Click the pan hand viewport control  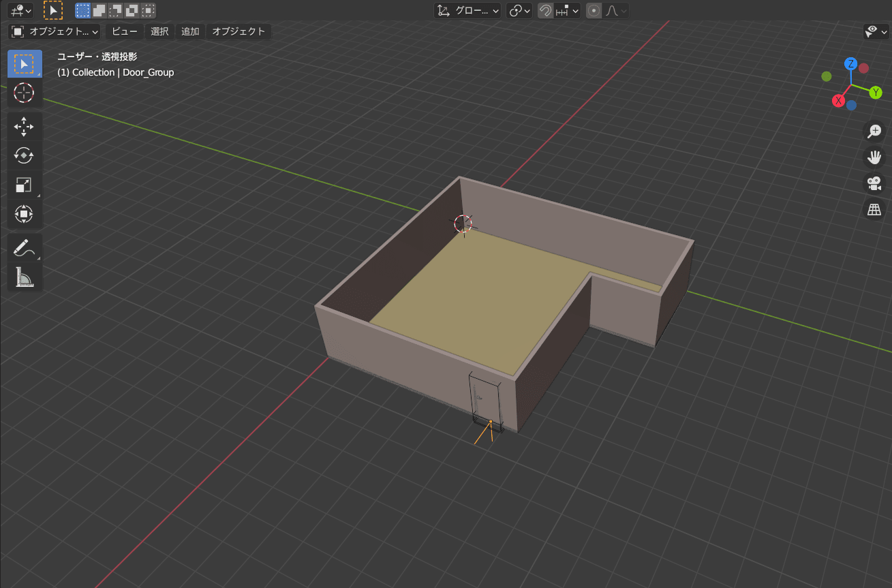point(874,157)
